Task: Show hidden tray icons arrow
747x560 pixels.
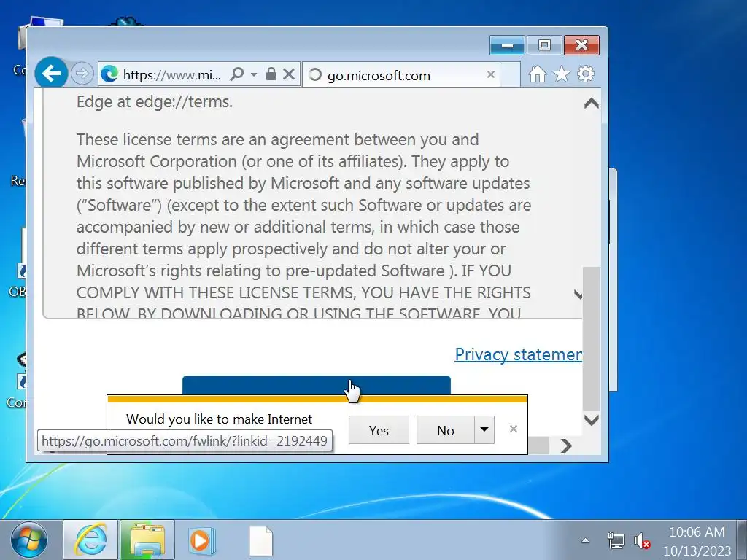Action: [586, 540]
